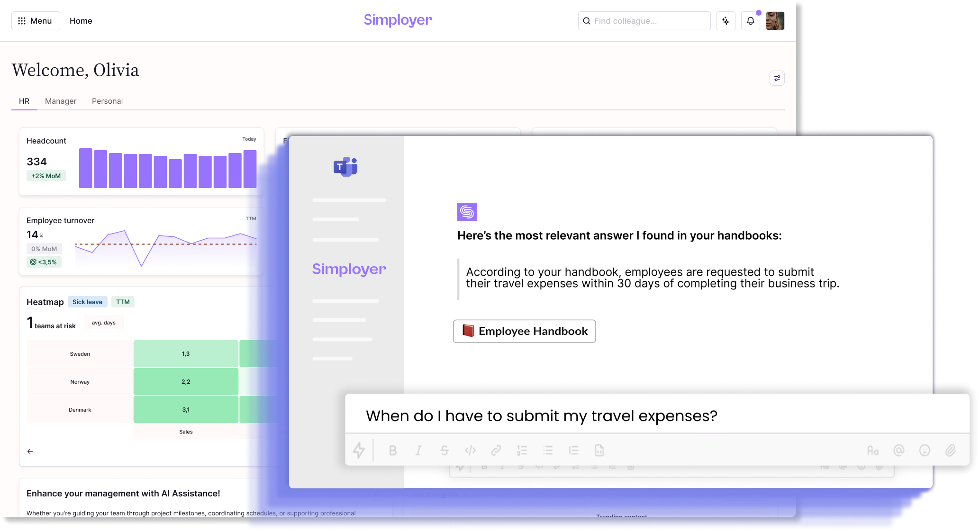Image resolution: width=980 pixels, height=531 pixels.
Task: Apply strikethrough in message toolbar
Action: tap(444, 450)
